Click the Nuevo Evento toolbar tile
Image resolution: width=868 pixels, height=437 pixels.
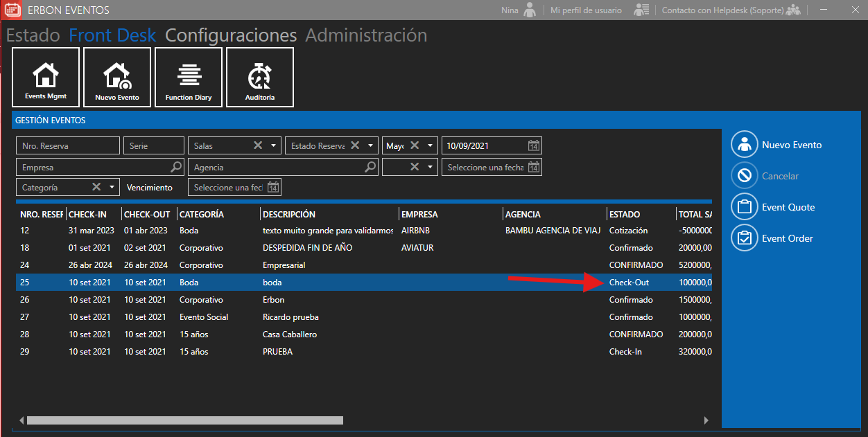(117, 77)
